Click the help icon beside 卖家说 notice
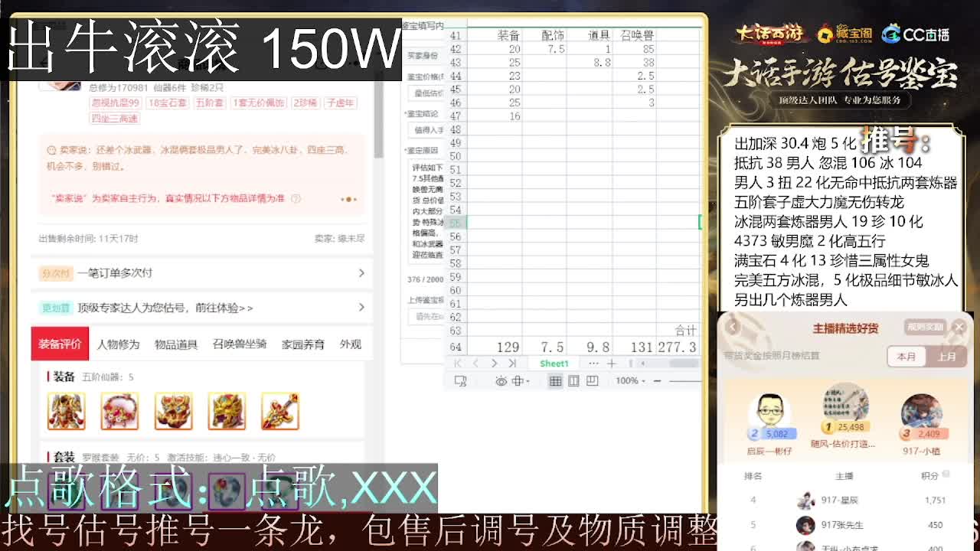The width and height of the screenshot is (980, 551). (296, 198)
